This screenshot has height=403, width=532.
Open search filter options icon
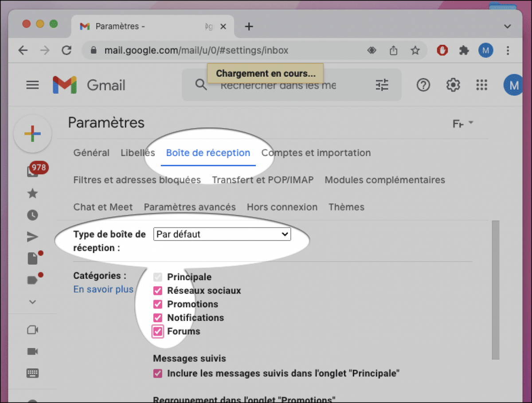(x=382, y=85)
